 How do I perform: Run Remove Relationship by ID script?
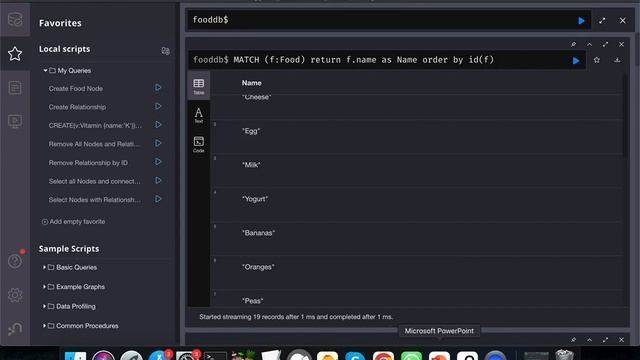coord(158,162)
